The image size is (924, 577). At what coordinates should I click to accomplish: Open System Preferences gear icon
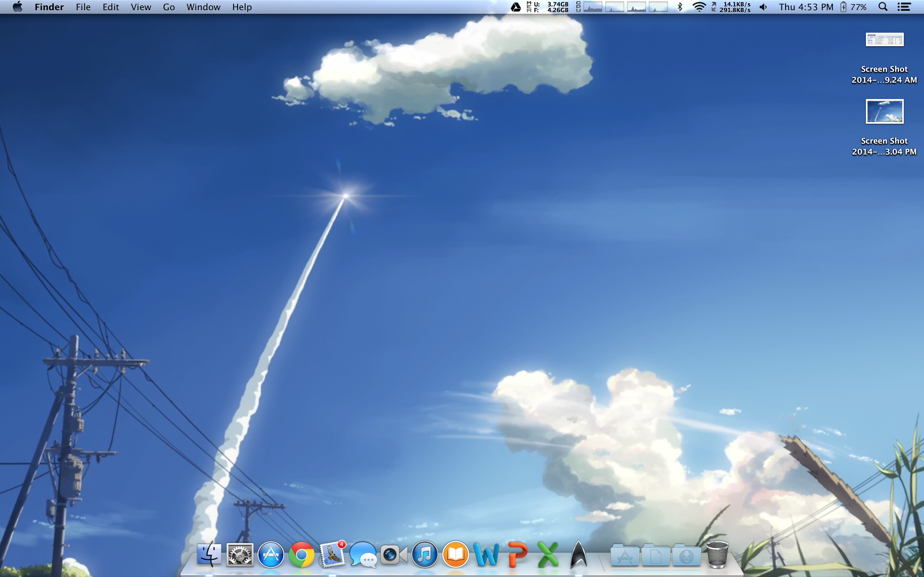tap(240, 555)
